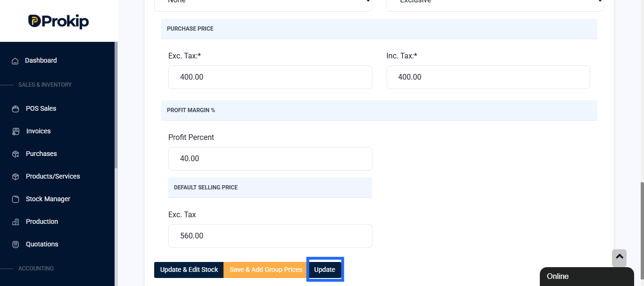Focus the purchase price Exc. Tax field
The width and height of the screenshot is (644, 286).
point(270,77)
